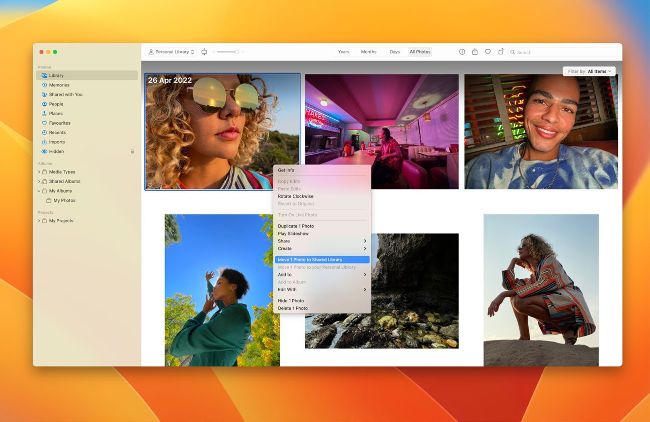The height and width of the screenshot is (422, 650).
Task: Select Rotate Clockwise from the context menu
Action: click(x=296, y=196)
